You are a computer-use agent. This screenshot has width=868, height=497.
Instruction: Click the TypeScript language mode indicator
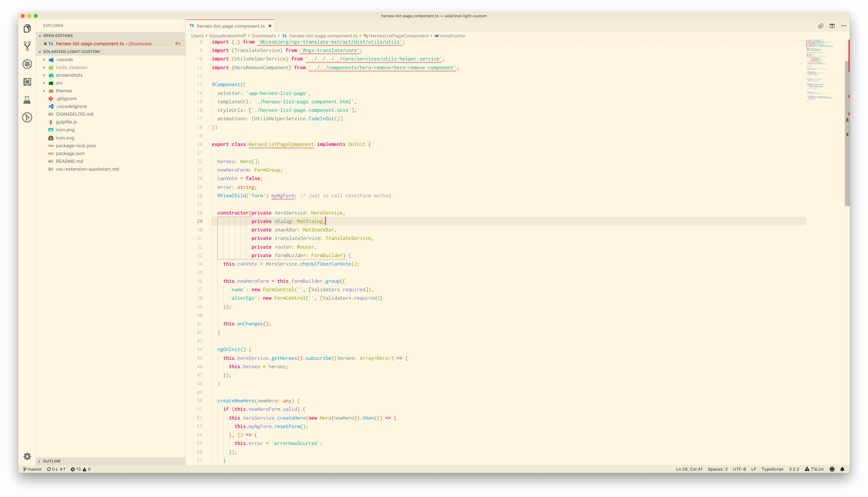772,469
